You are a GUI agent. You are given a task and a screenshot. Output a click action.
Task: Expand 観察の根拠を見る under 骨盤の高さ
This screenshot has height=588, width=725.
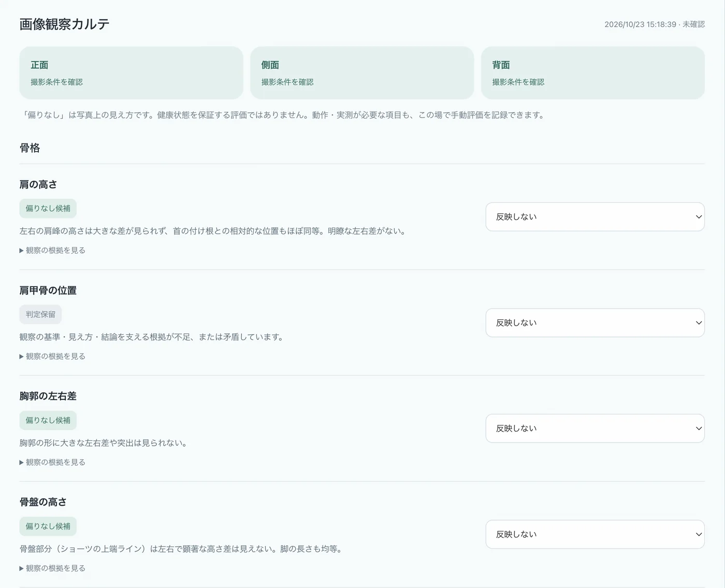pos(52,568)
